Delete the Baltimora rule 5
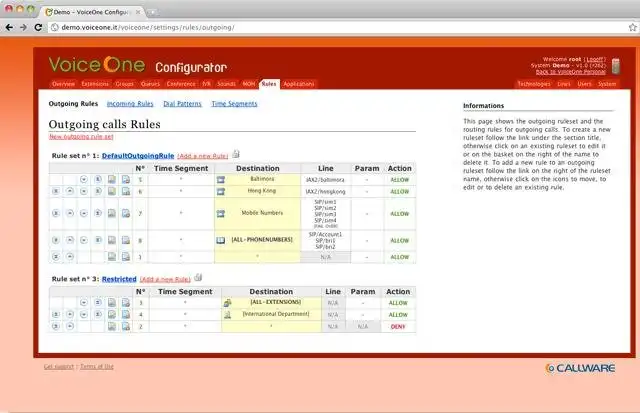The image size is (640, 413). pos(126,179)
